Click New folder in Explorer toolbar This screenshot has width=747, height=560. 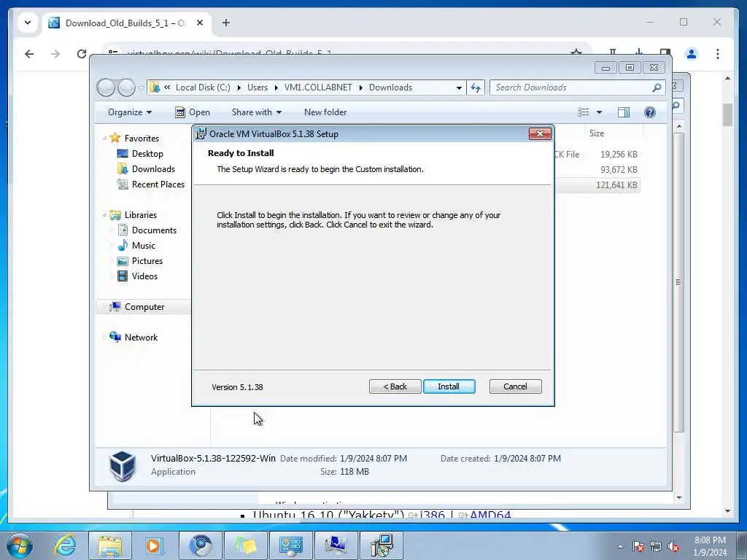click(325, 112)
